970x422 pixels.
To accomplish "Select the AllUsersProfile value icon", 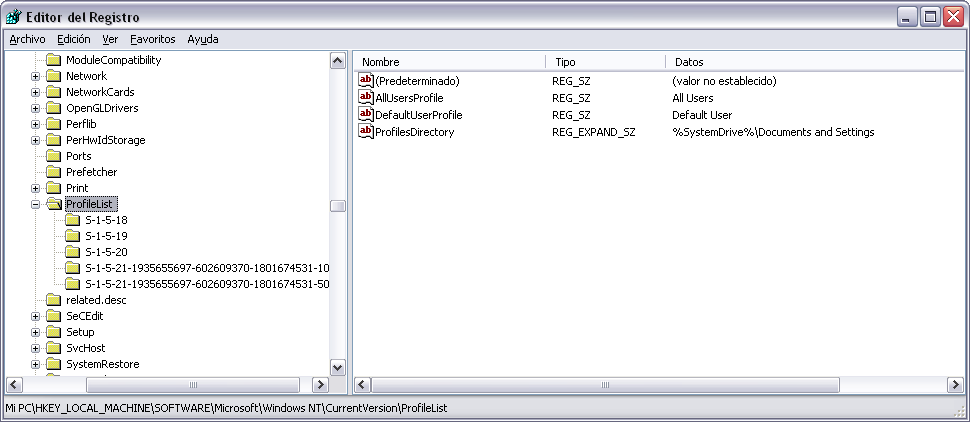I will [x=366, y=98].
